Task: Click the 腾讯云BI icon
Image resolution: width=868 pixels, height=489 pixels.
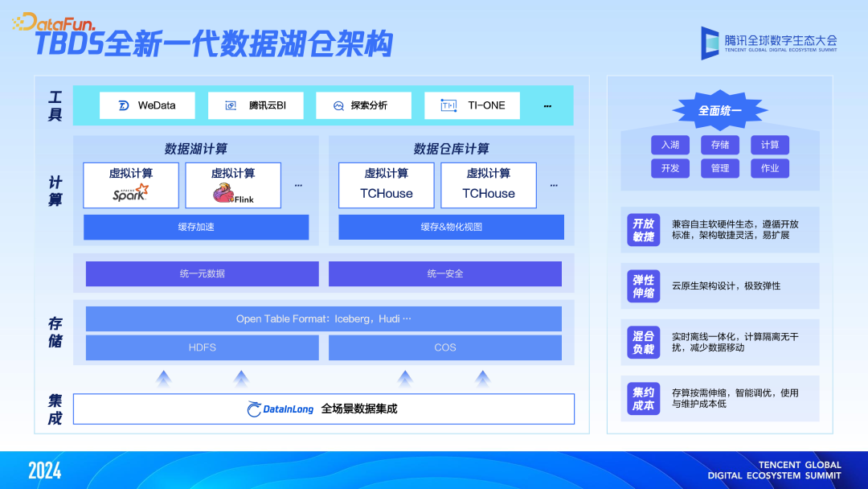Action: click(x=231, y=106)
